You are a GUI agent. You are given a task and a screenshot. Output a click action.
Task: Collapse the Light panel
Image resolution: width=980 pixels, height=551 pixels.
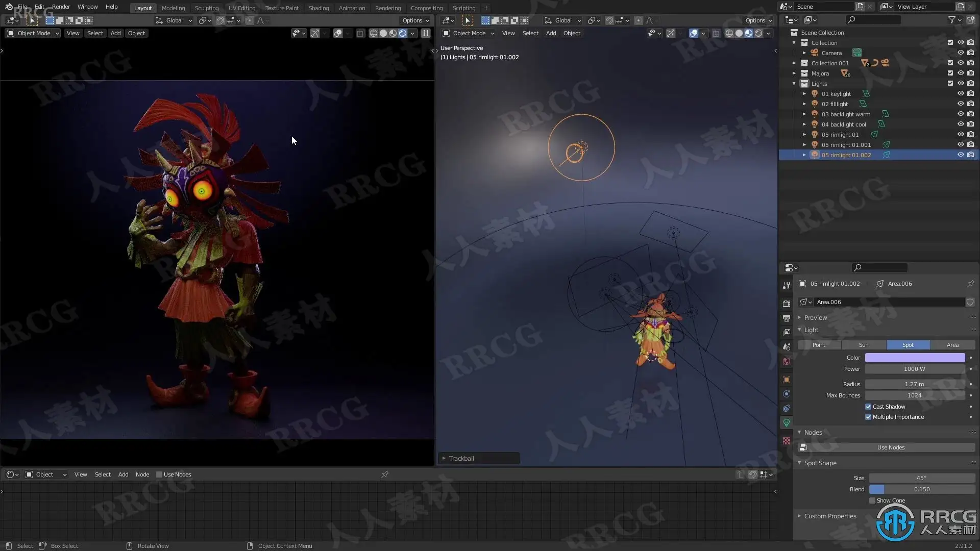pyautogui.click(x=811, y=330)
